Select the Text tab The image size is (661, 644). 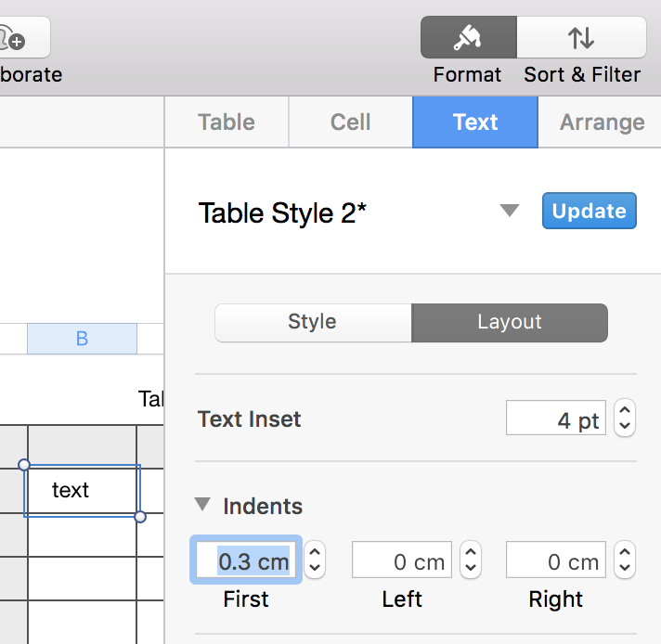[475, 122]
